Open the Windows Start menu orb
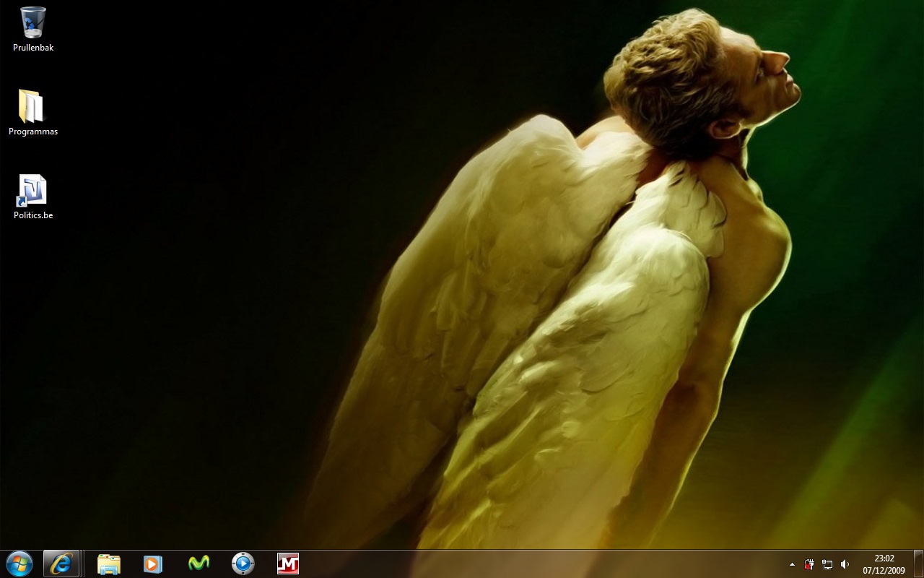Image resolution: width=924 pixels, height=578 pixels. [x=19, y=564]
